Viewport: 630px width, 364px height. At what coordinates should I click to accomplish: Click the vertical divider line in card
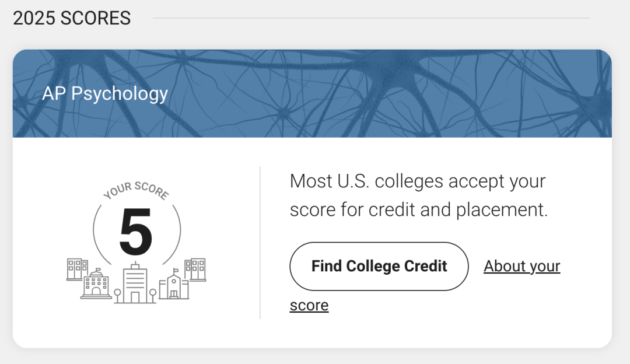tap(260, 243)
